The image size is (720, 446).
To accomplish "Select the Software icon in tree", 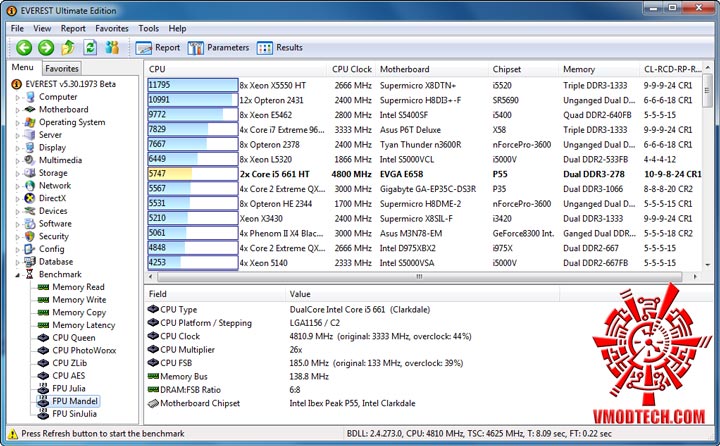I will [30, 224].
